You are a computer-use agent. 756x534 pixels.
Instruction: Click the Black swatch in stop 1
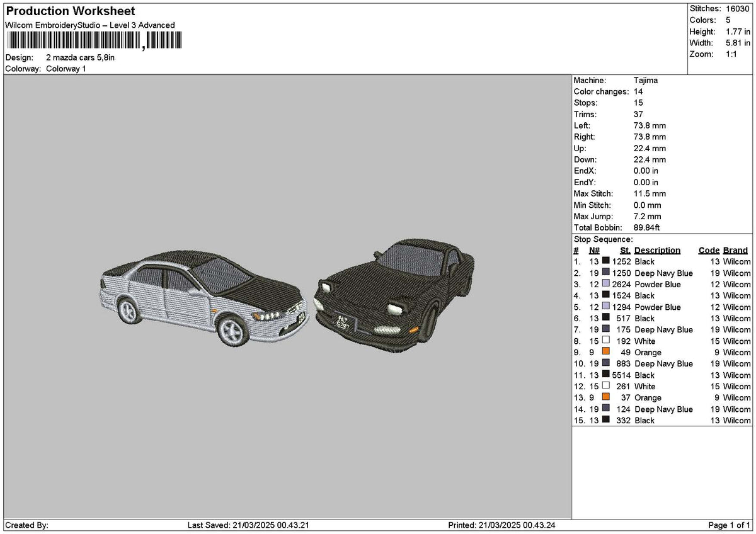(605, 261)
